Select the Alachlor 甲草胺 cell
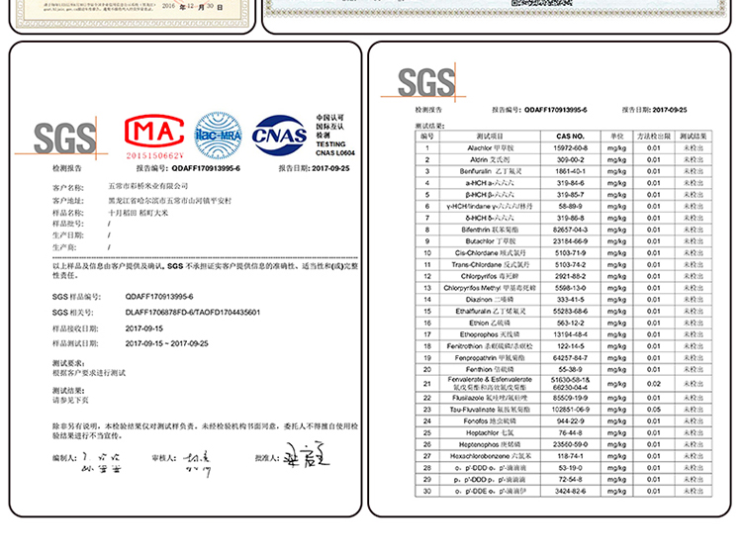742x560 pixels. tap(490, 147)
